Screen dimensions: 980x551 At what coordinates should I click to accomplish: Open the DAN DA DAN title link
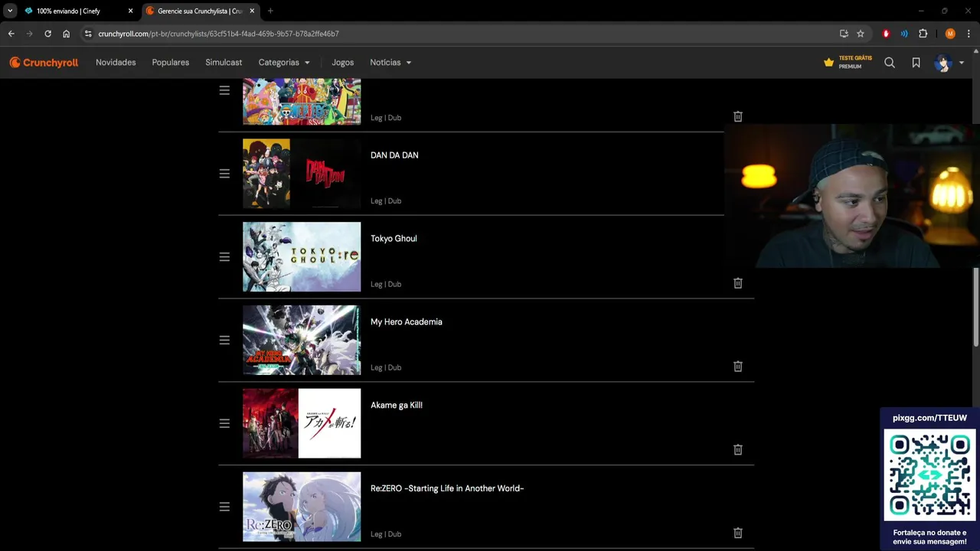pos(394,155)
